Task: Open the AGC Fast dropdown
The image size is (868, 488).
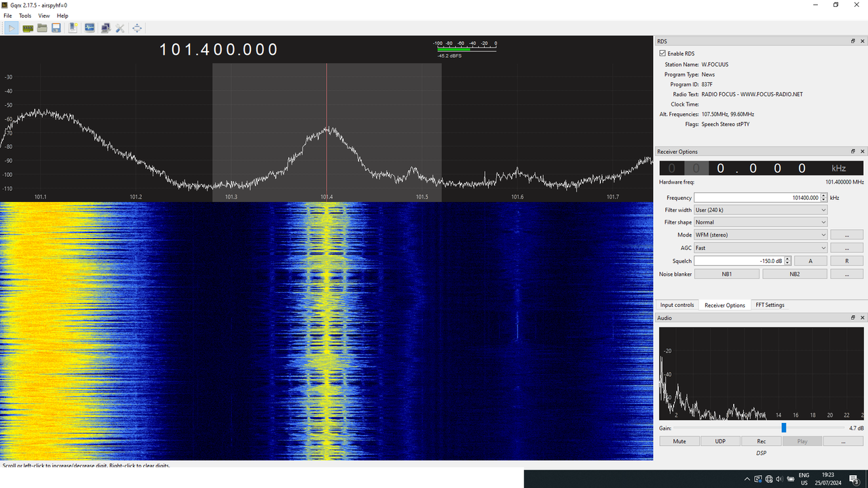Action: [761, 248]
